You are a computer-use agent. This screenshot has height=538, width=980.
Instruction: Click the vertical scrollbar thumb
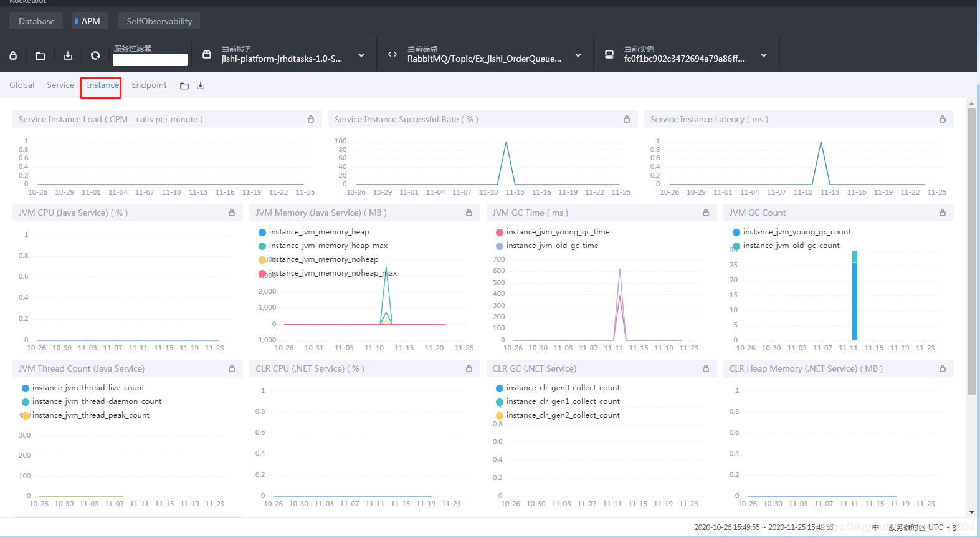click(971, 251)
